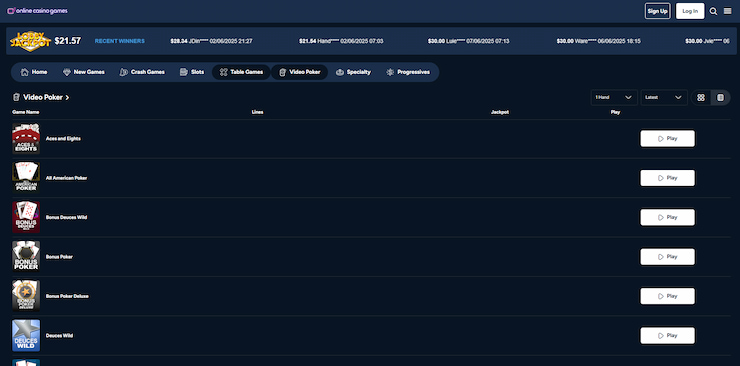
Task: Open the Bonus Poker thumbnail
Action: point(26,257)
